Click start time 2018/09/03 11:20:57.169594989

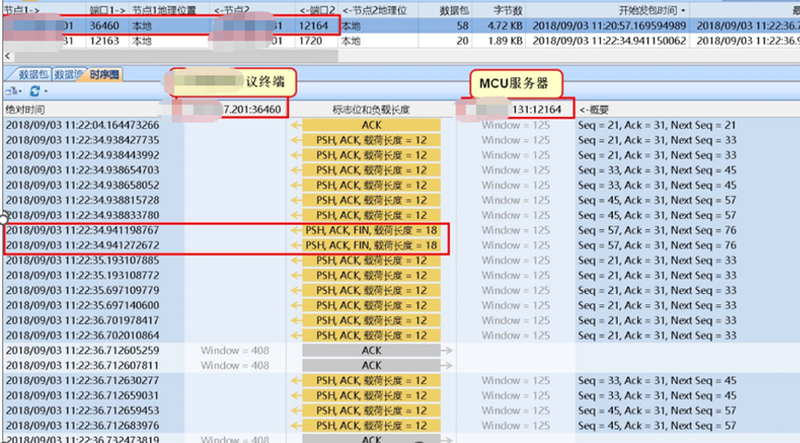(609, 26)
